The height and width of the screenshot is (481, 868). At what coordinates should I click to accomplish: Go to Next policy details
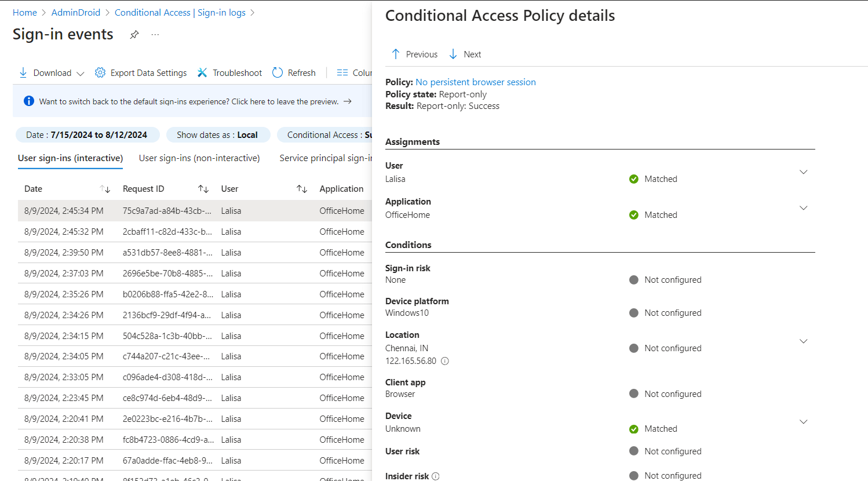tap(465, 54)
